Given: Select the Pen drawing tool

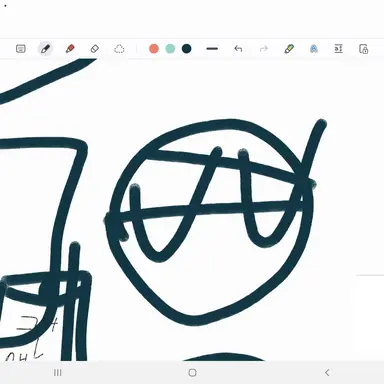Looking at the screenshot, I should (x=45, y=49).
